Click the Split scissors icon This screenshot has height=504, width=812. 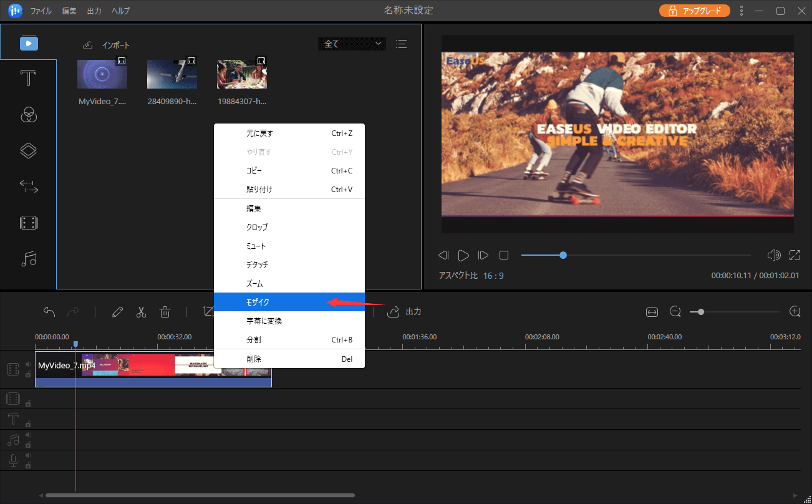[x=141, y=312]
